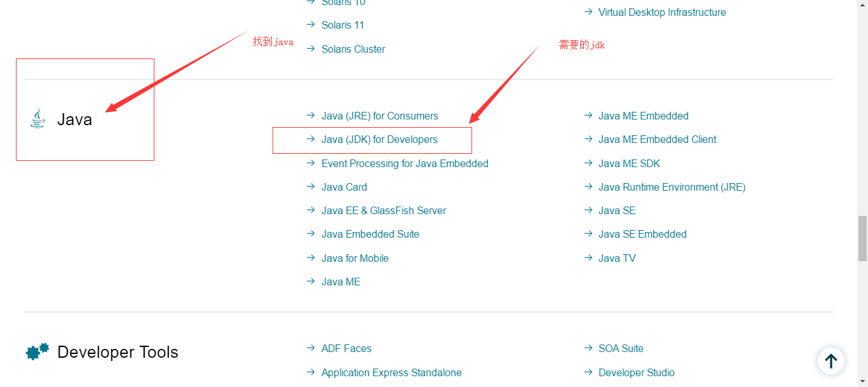Click the arrow icon beside Solaris 11
Viewport: 868px width, 387px height.
[311, 25]
